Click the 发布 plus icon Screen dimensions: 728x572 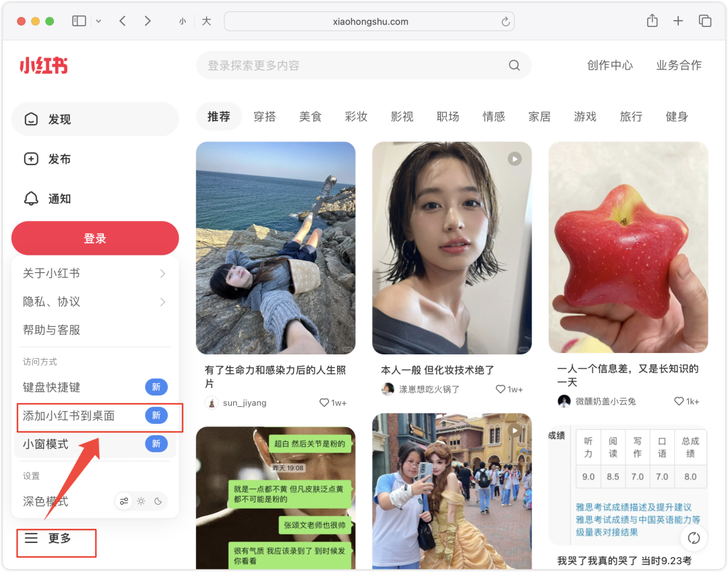(x=31, y=159)
